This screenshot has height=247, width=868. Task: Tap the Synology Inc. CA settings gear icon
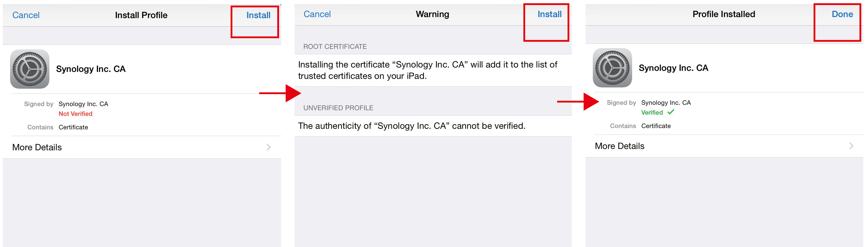30,69
